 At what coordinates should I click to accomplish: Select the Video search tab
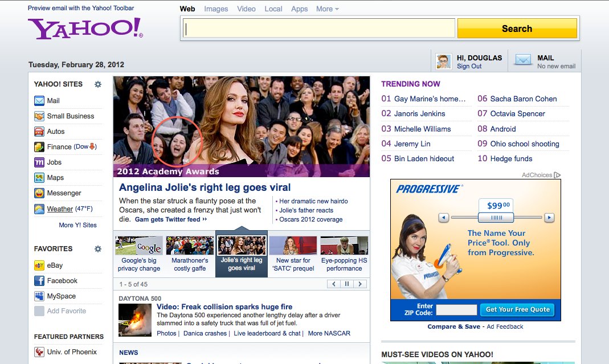tap(246, 9)
